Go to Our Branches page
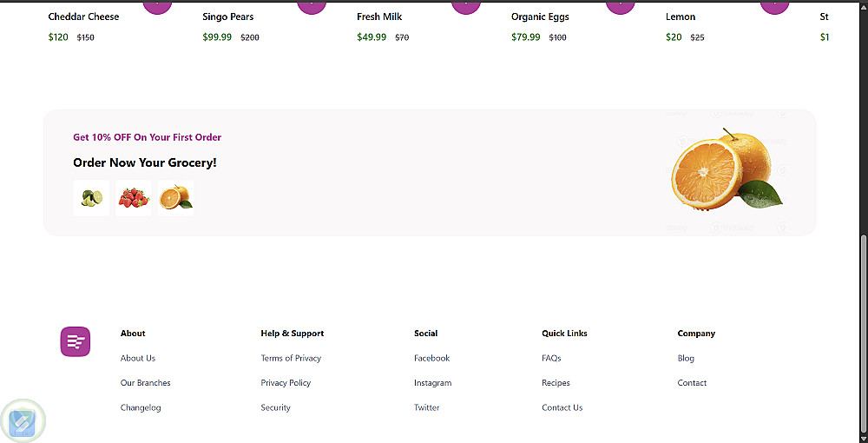Image resolution: width=868 pixels, height=443 pixels. click(146, 383)
